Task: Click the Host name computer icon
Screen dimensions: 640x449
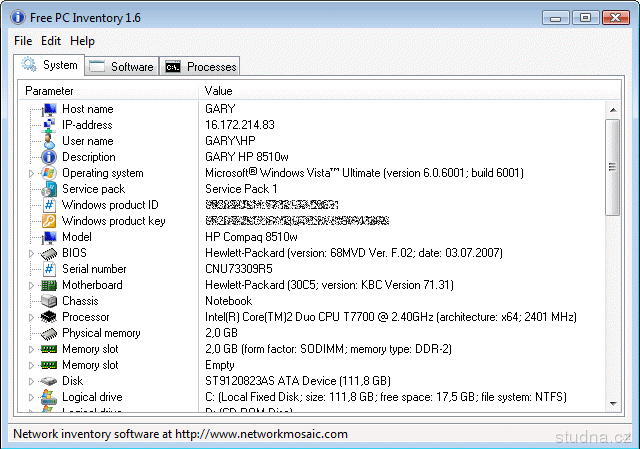Action: coord(49,109)
